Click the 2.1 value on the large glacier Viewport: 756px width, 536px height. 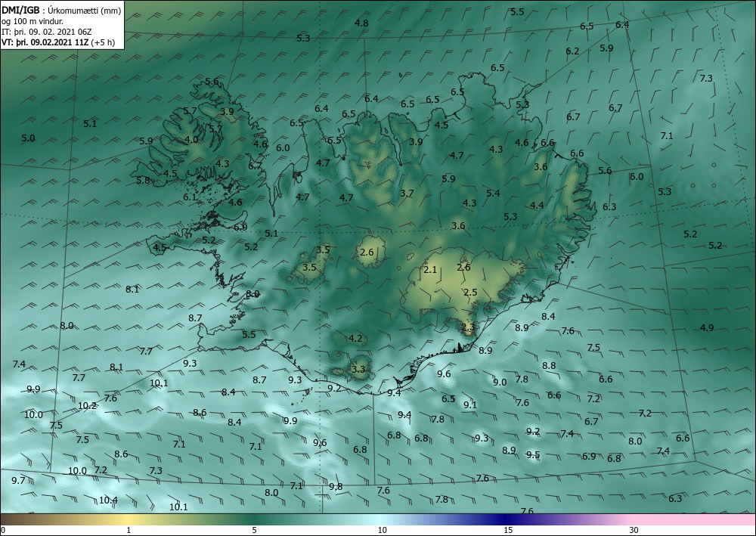pos(429,269)
